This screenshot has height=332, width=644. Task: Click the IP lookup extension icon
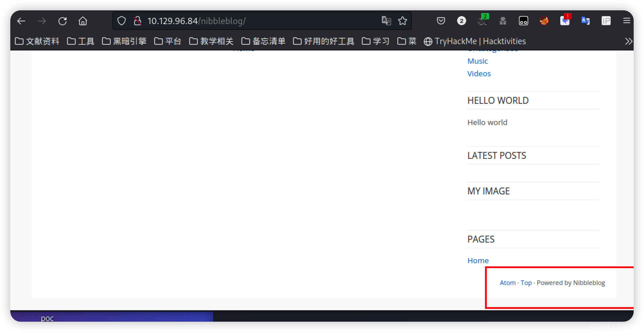[606, 21]
